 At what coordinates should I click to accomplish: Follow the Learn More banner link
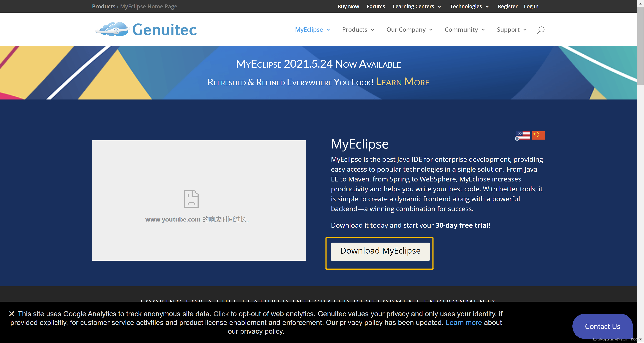(x=402, y=82)
